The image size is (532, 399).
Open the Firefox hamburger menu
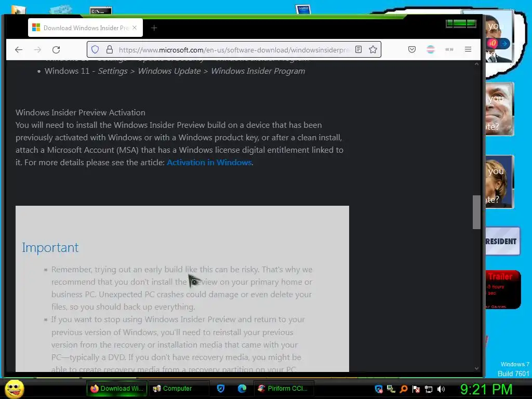click(x=468, y=49)
